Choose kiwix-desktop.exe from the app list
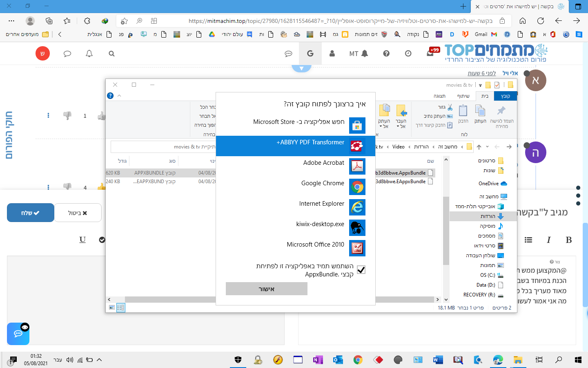 (296, 228)
